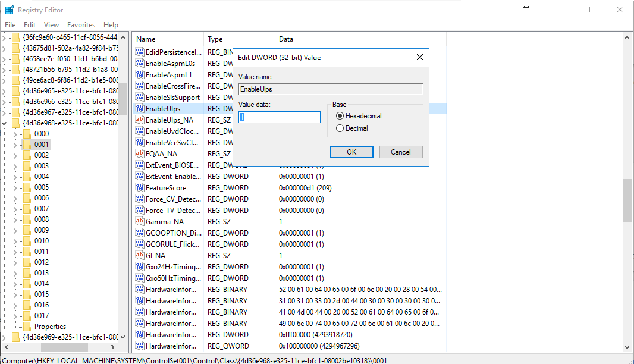Click the tree pane horizontal scrollbar thumb
This screenshot has height=364, width=634.
[x=64, y=347]
